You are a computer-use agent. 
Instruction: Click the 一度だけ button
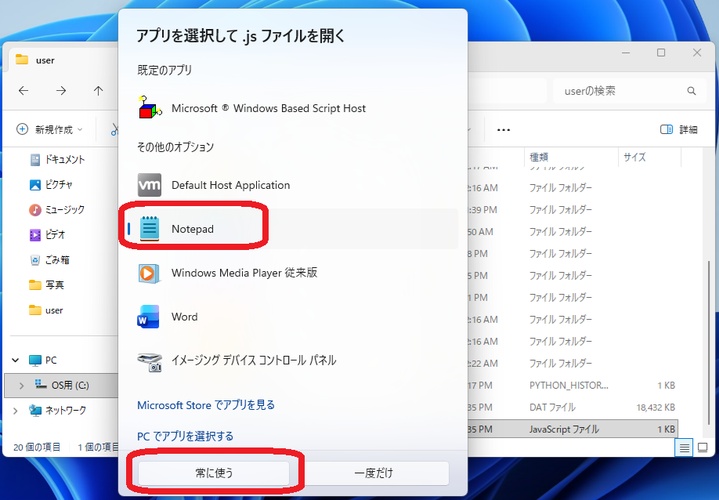click(x=373, y=473)
